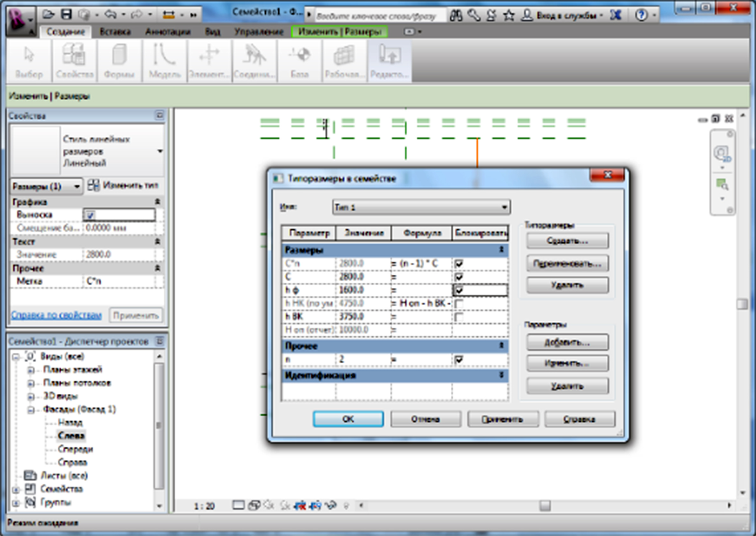Open the properties help link
This screenshot has width=756, height=536.
pos(57,315)
